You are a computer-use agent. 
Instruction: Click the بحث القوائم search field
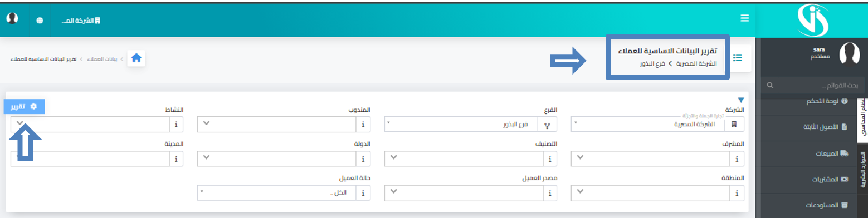coord(812,86)
